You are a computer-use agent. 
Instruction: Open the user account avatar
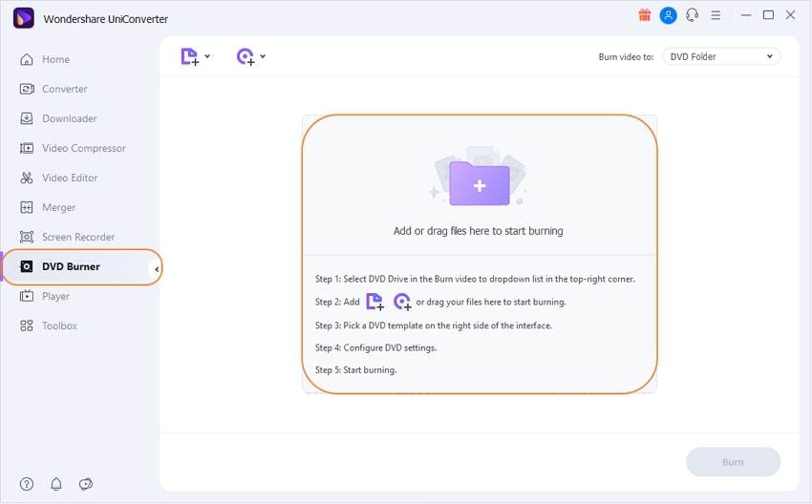click(668, 15)
